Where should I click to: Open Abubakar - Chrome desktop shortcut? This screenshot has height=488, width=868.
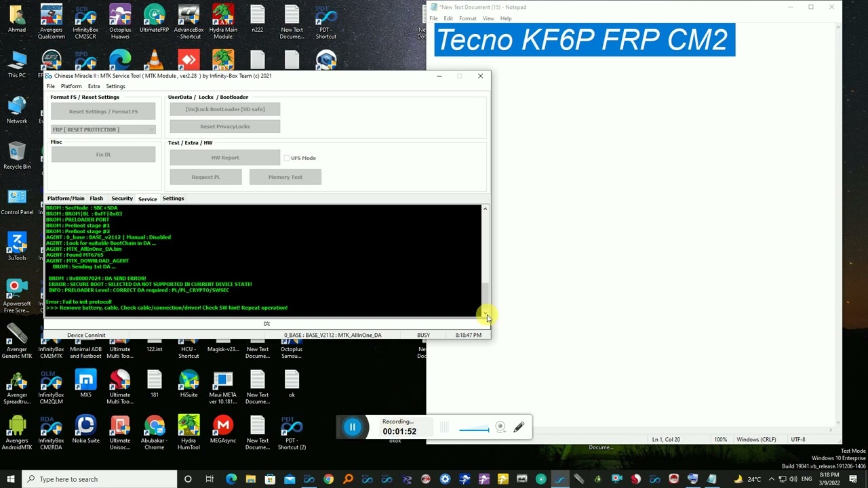click(x=154, y=432)
